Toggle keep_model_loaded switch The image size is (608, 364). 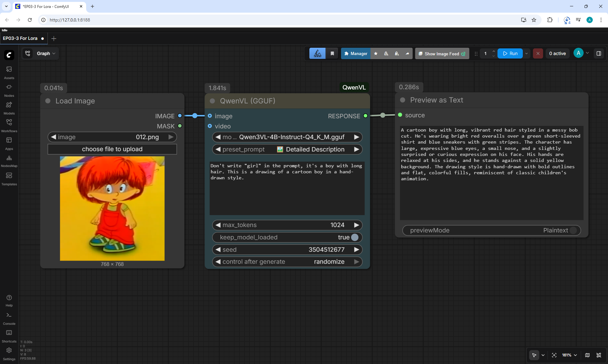click(355, 237)
